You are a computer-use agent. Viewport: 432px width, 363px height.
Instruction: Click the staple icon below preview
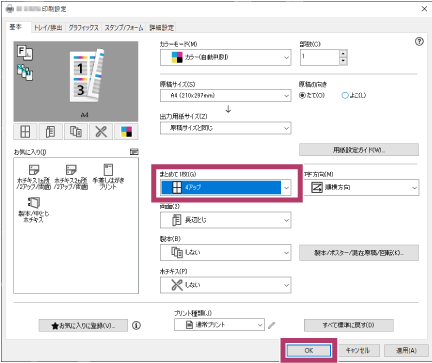(101, 132)
